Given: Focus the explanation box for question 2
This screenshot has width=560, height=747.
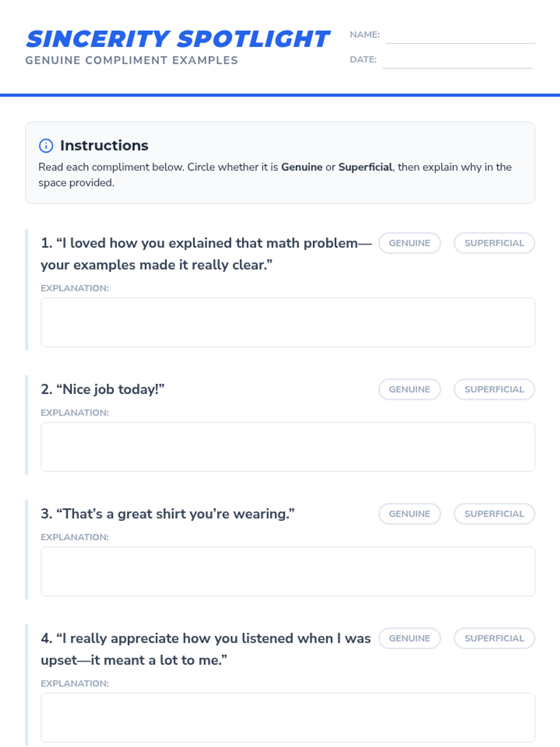Looking at the screenshot, I should point(287,447).
